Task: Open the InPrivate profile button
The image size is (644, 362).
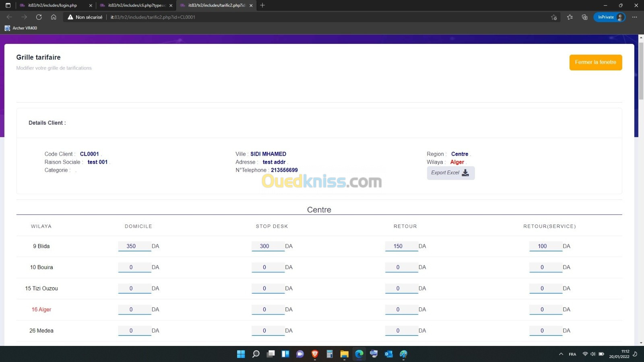Action: 609,17
